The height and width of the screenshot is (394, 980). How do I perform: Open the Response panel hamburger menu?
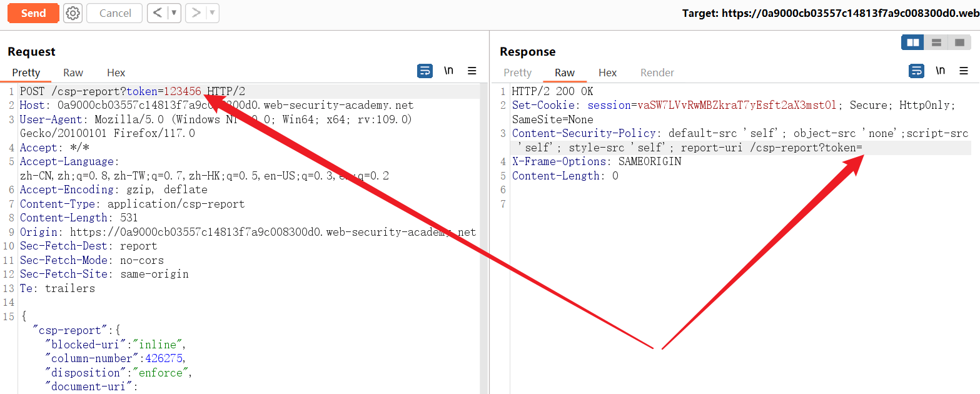click(963, 71)
